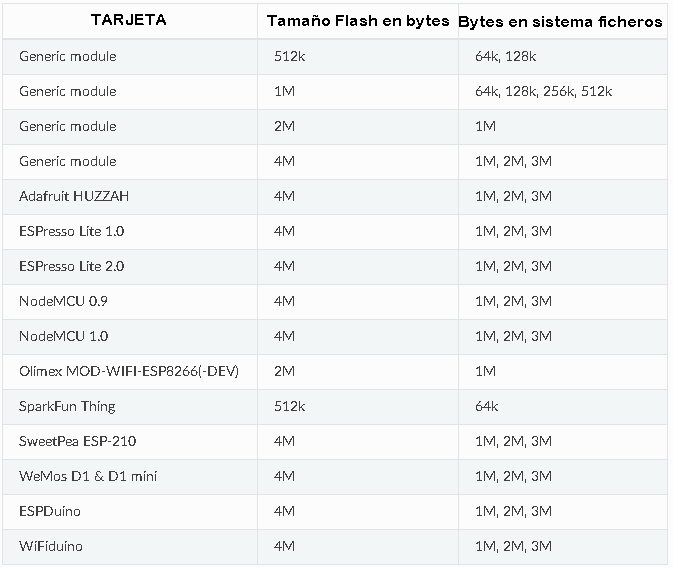Select the Tamaño Flash en bytes header
This screenshot has width=673, height=568.
tap(358, 21)
